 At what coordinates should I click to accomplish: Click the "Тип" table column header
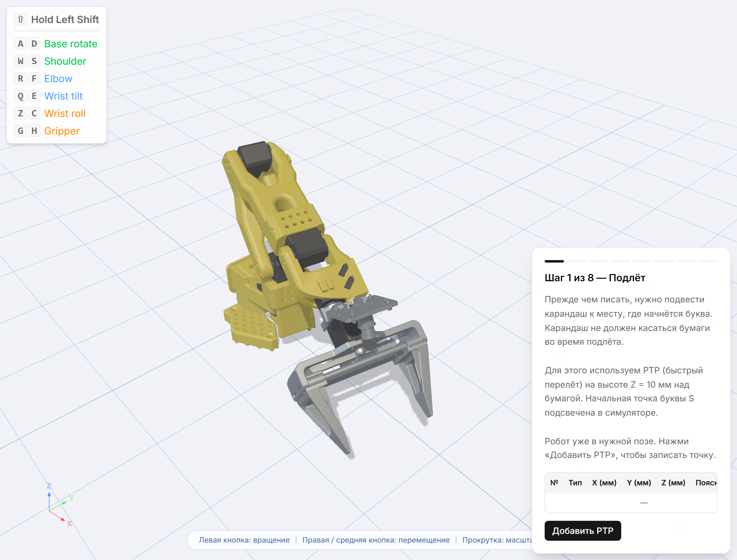[575, 483]
